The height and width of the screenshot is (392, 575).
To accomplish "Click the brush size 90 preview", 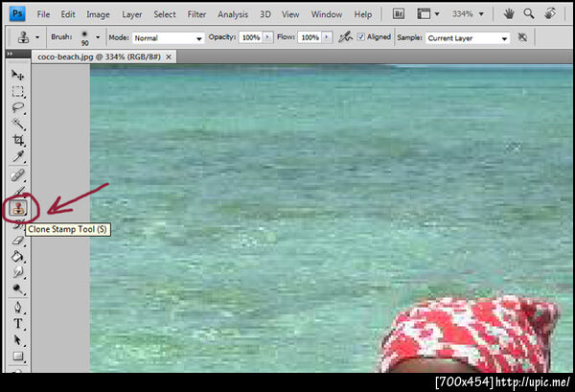I will click(x=84, y=38).
